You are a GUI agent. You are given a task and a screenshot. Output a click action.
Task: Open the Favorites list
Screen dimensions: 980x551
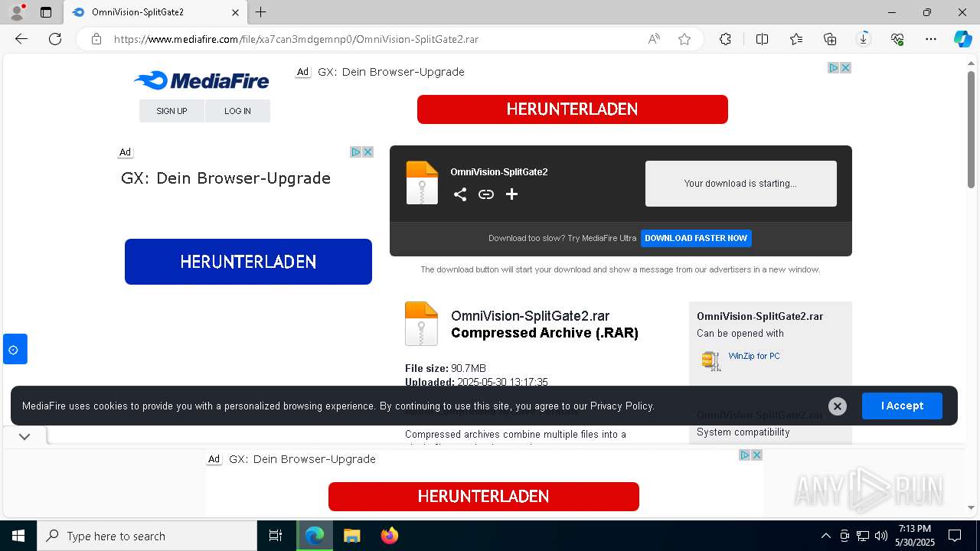tap(796, 39)
